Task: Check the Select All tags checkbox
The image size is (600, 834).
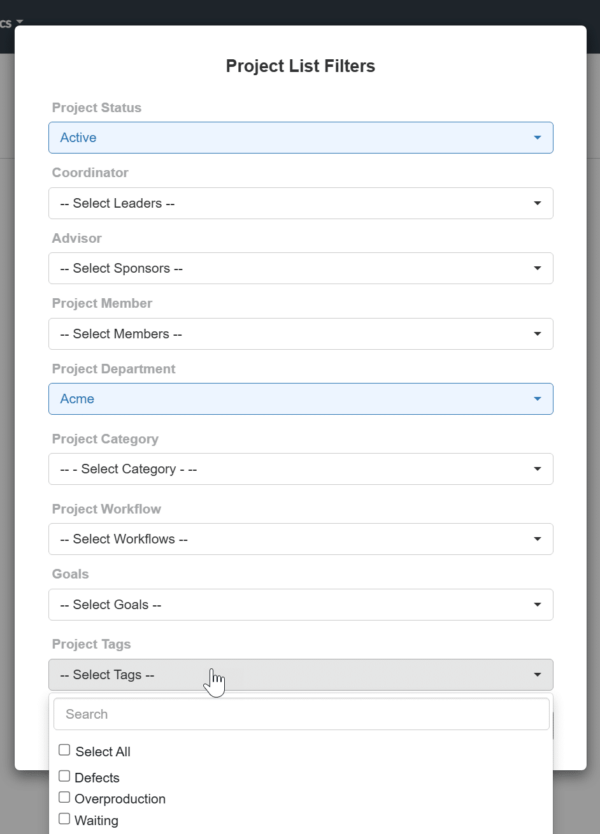Action: 65,750
